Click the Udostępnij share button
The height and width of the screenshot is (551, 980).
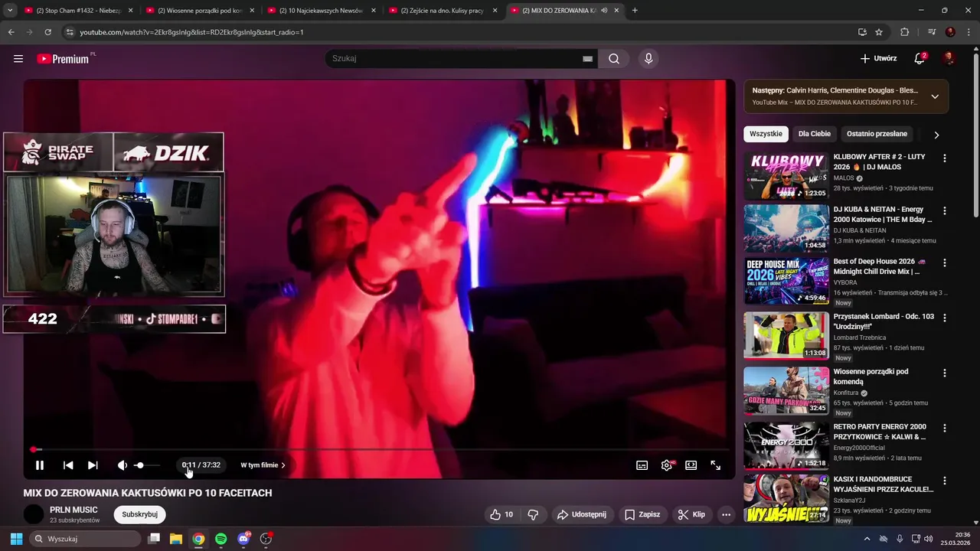pyautogui.click(x=581, y=514)
